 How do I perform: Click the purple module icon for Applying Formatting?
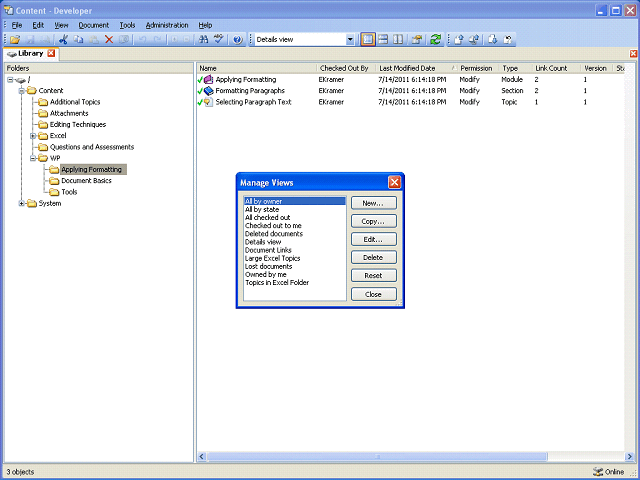(x=209, y=80)
